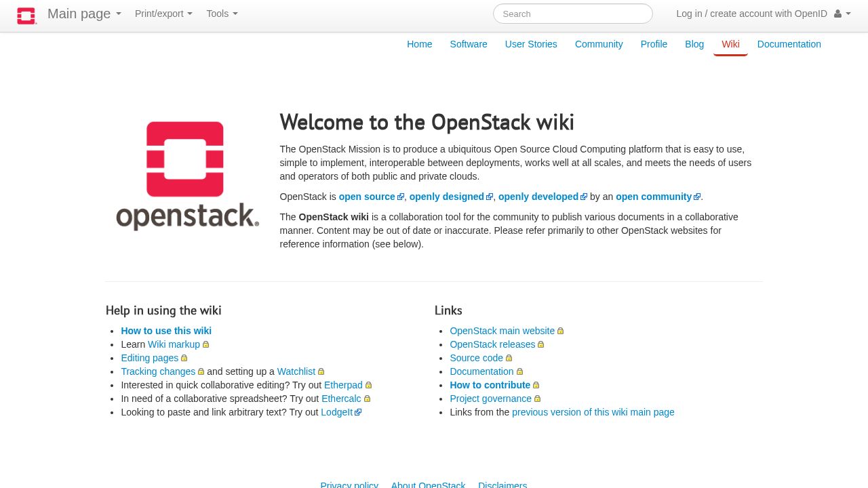The image size is (868, 488).
Task: Follow the 'openly developed' link
Action: [542, 197]
